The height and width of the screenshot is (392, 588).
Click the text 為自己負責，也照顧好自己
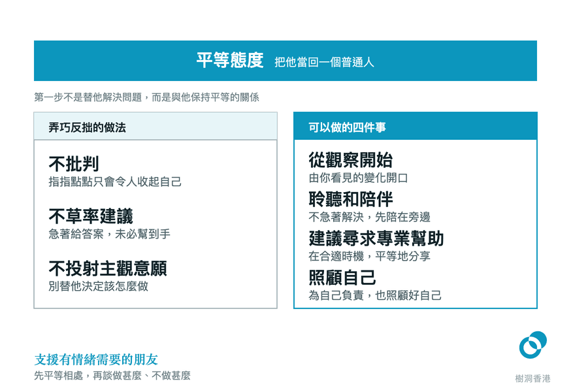tap(375, 295)
